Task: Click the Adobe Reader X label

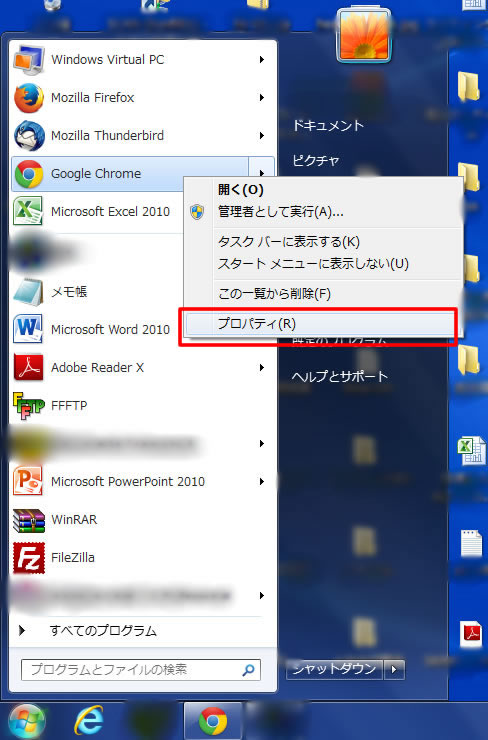Action: coord(97,367)
